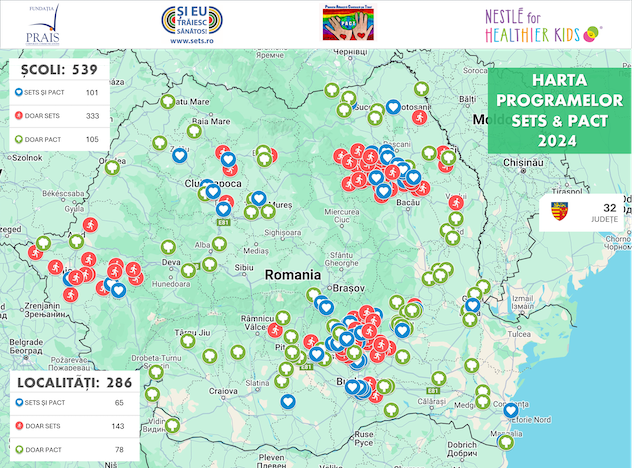This screenshot has width=640, height=468.
Task: Click the Romania country label on map
Action: click(x=293, y=275)
